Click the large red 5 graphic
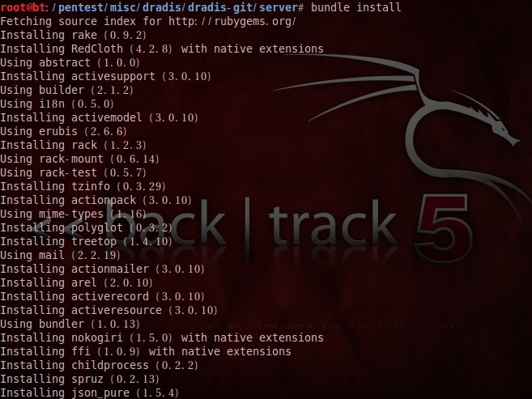Screen dimensions: 532x399 point(444,227)
